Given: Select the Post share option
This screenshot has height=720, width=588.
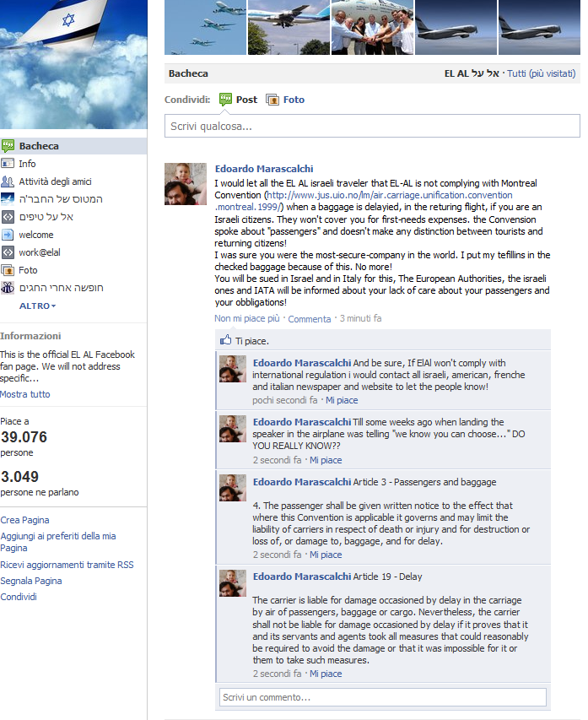Looking at the screenshot, I should (x=246, y=100).
